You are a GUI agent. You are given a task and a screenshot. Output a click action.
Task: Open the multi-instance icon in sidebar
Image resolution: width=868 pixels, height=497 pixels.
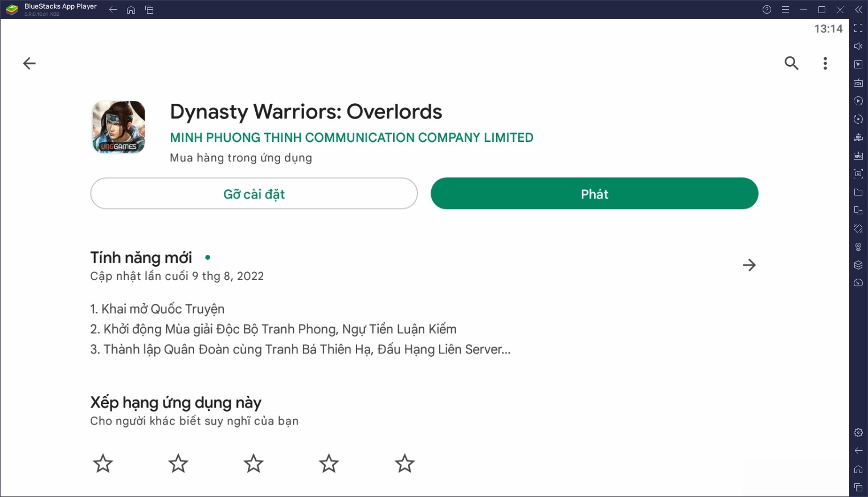tap(858, 210)
